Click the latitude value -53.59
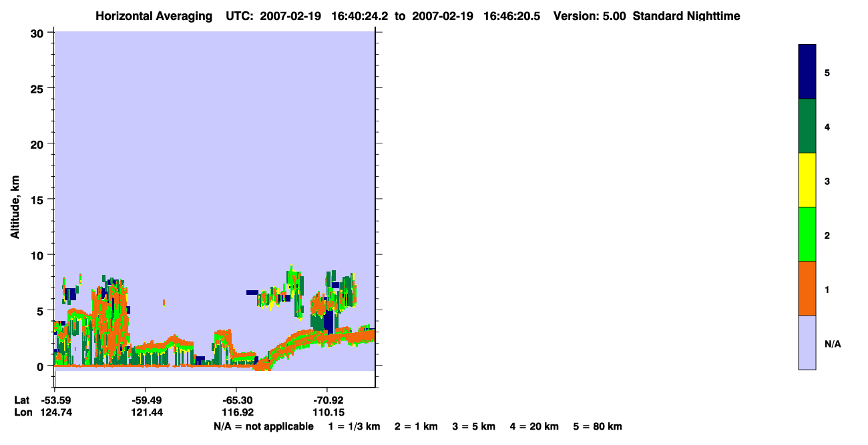 (55, 400)
